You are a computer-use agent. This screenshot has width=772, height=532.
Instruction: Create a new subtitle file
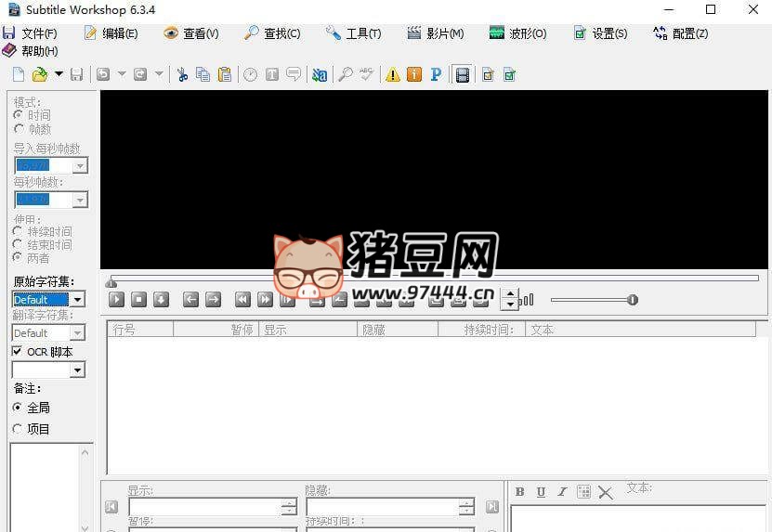[19, 75]
